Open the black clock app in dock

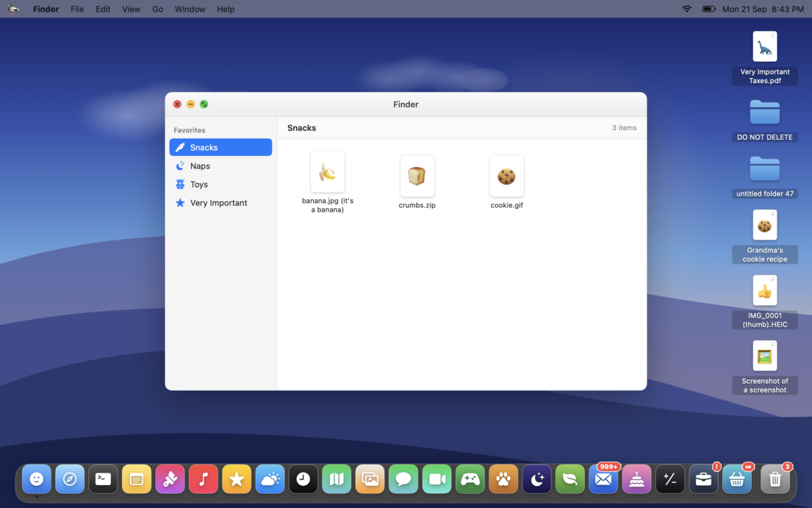[303, 479]
